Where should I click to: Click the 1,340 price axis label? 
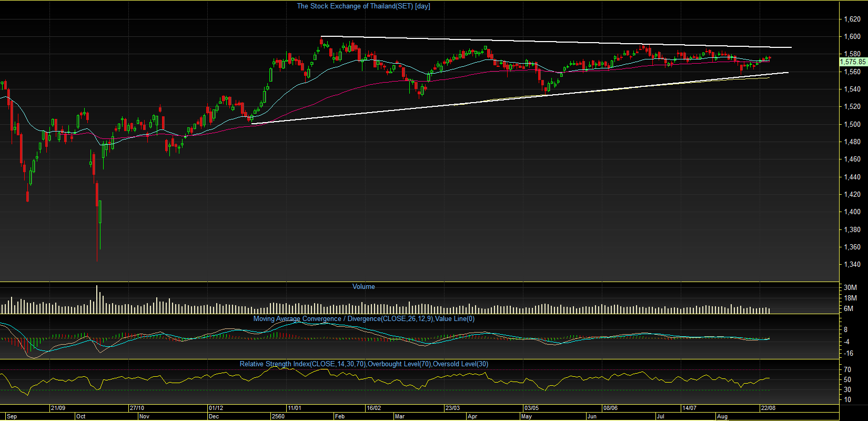[x=852, y=265]
